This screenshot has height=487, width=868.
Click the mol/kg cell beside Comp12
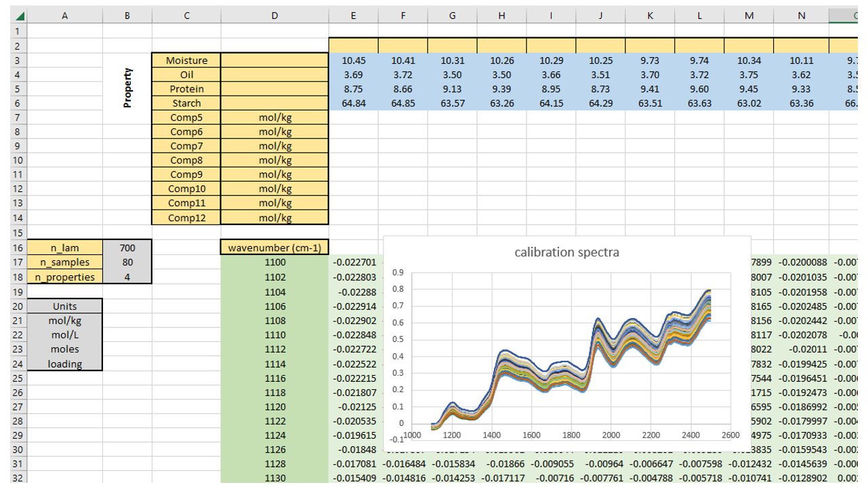tap(274, 218)
